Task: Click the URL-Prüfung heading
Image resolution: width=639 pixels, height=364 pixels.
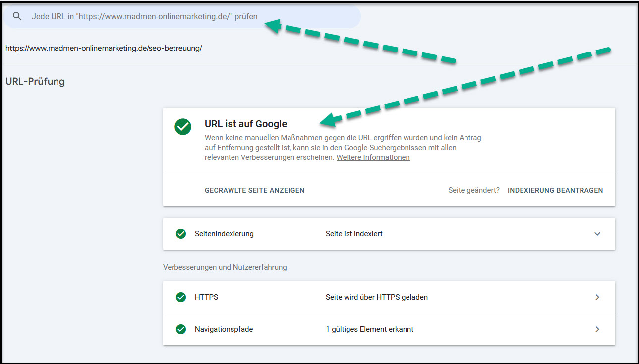Action: [35, 81]
